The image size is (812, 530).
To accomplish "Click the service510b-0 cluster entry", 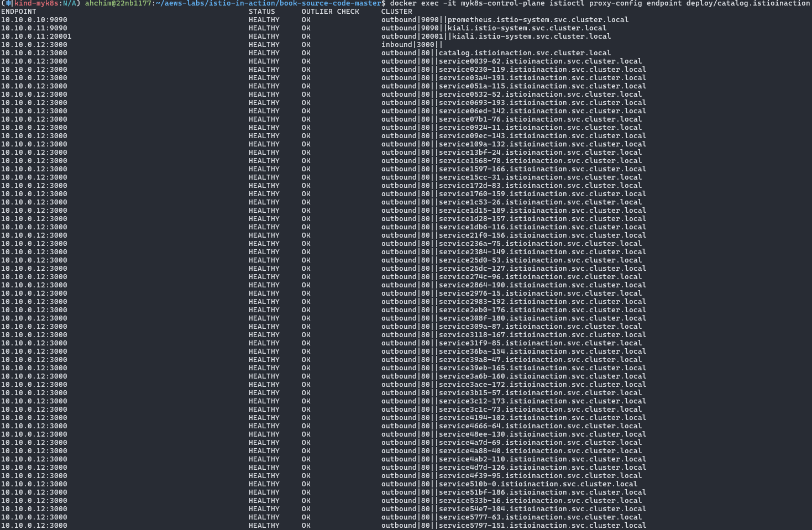I will pos(509,484).
